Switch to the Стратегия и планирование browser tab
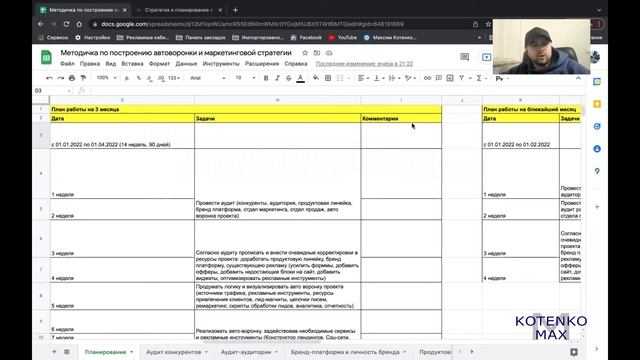The image size is (640, 360). (178, 10)
